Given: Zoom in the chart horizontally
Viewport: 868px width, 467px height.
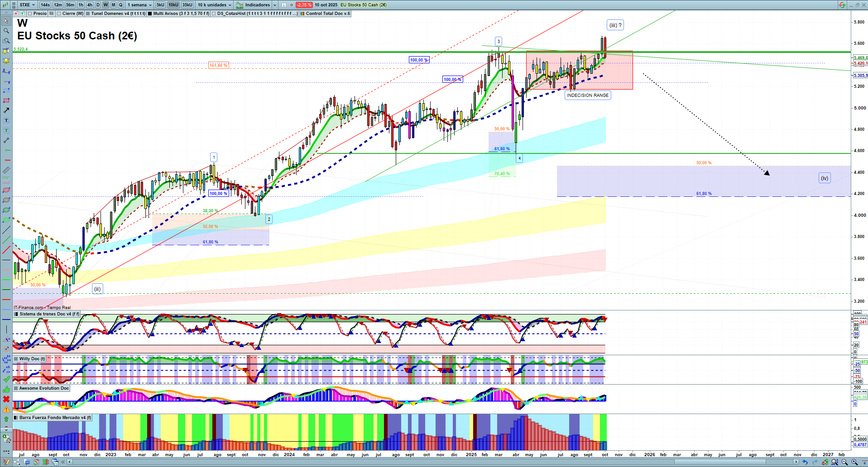Looking at the screenshot, I should [854, 462].
